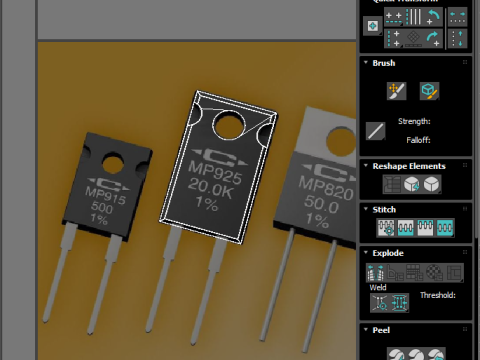Click Space Vertically icon
Screen dimensions: 480x360
[x=457, y=39]
